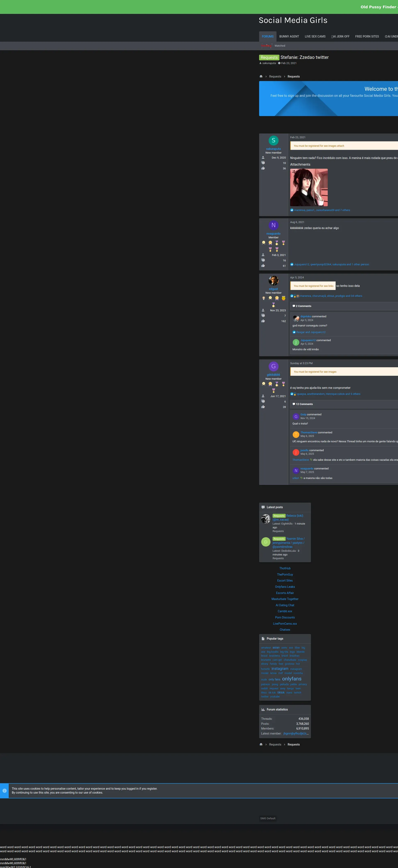
Task: Open the Watched sub-navigation item
Action: 280,46
